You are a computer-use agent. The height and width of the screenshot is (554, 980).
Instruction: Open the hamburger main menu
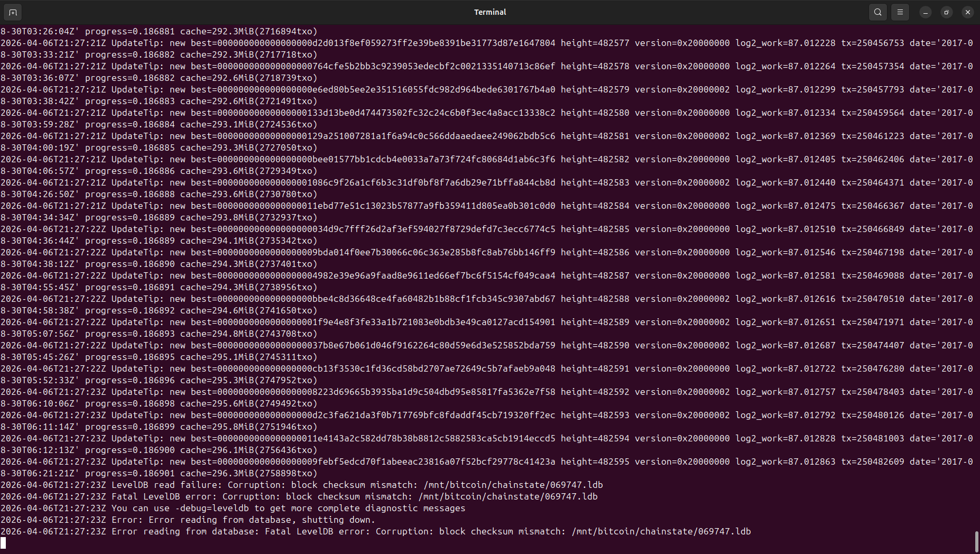(900, 12)
